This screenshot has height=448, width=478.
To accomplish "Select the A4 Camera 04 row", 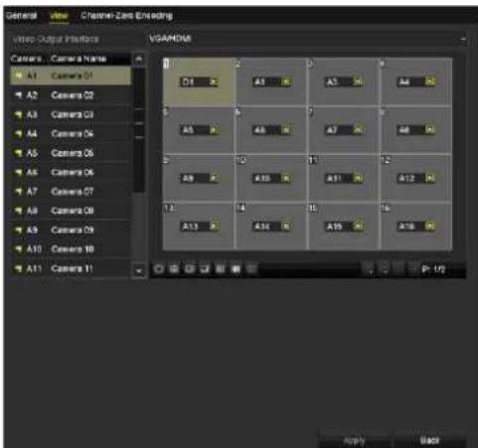I will pos(71,134).
